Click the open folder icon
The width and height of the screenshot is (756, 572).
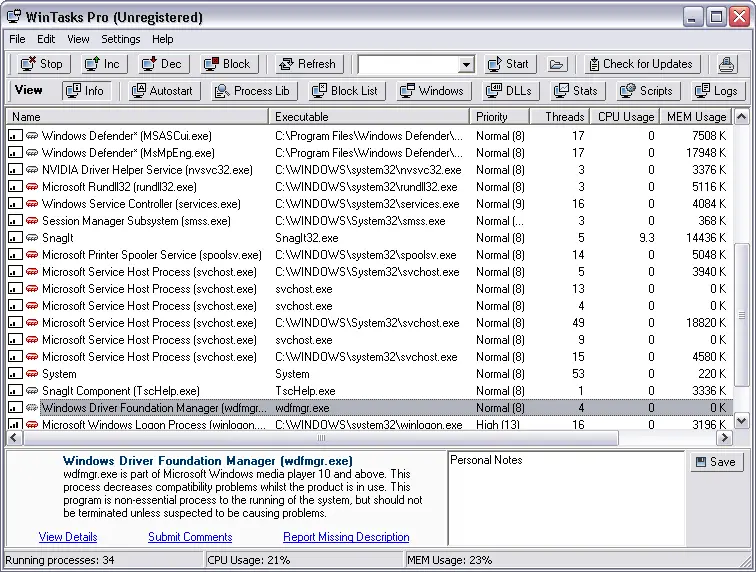557,64
